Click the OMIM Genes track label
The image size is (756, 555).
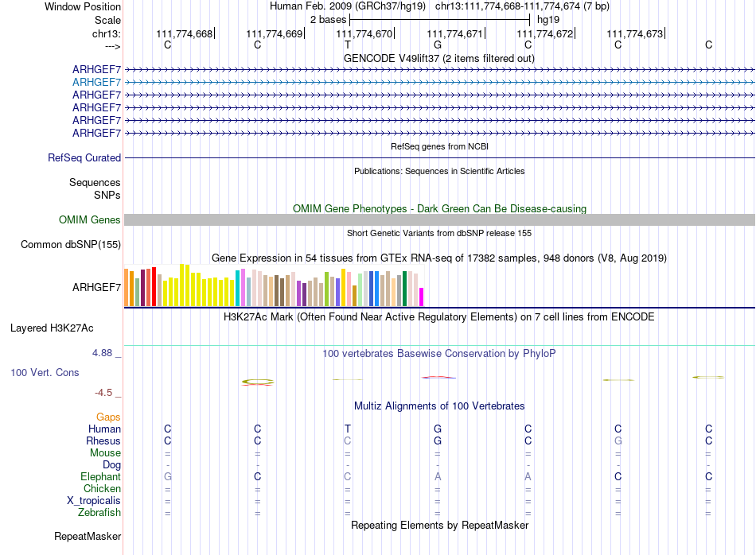pos(89,219)
